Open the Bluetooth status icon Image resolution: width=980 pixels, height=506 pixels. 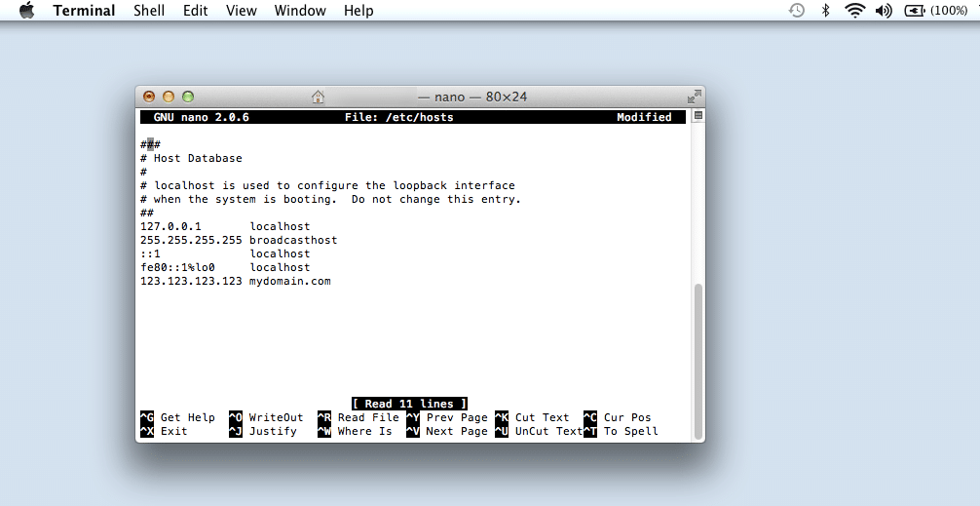pyautogui.click(x=825, y=11)
